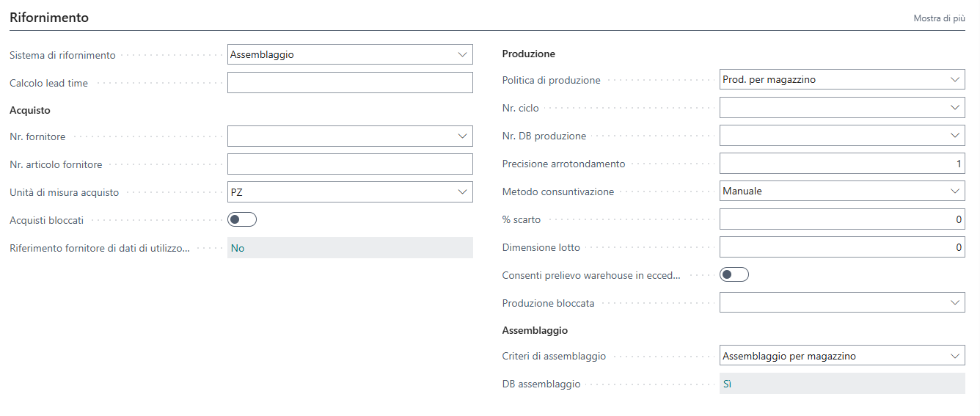Collapse the Rifornimento section header
The image size is (980, 416).
tap(49, 18)
